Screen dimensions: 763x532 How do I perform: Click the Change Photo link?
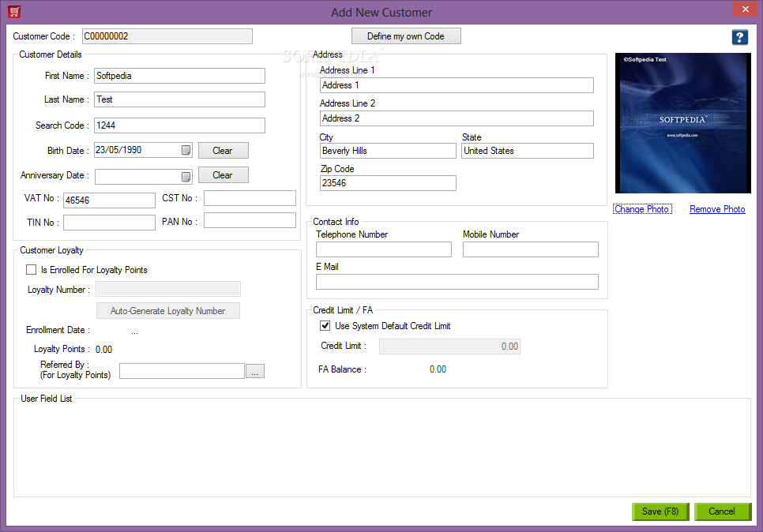(x=642, y=209)
